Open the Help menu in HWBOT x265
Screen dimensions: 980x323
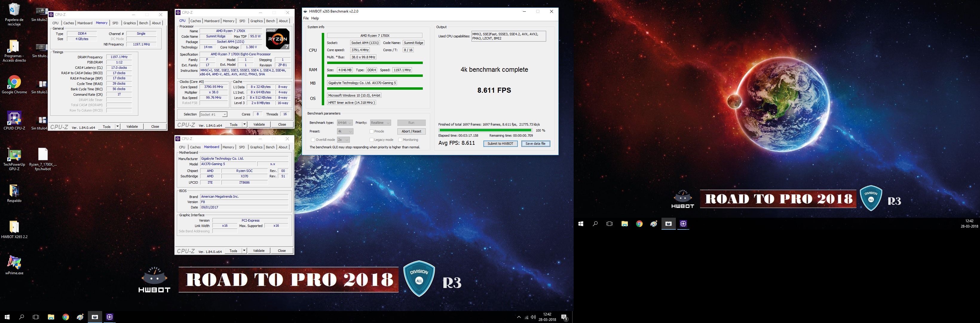[315, 18]
